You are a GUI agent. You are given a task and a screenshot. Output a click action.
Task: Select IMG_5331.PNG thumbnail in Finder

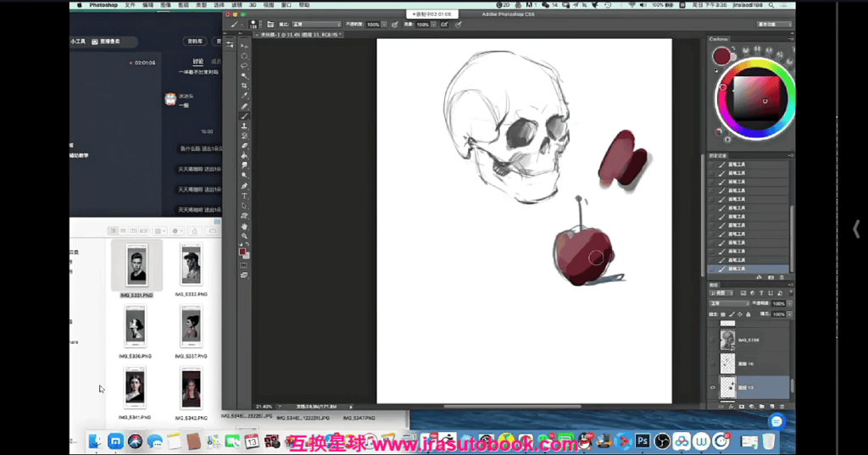coord(136,265)
